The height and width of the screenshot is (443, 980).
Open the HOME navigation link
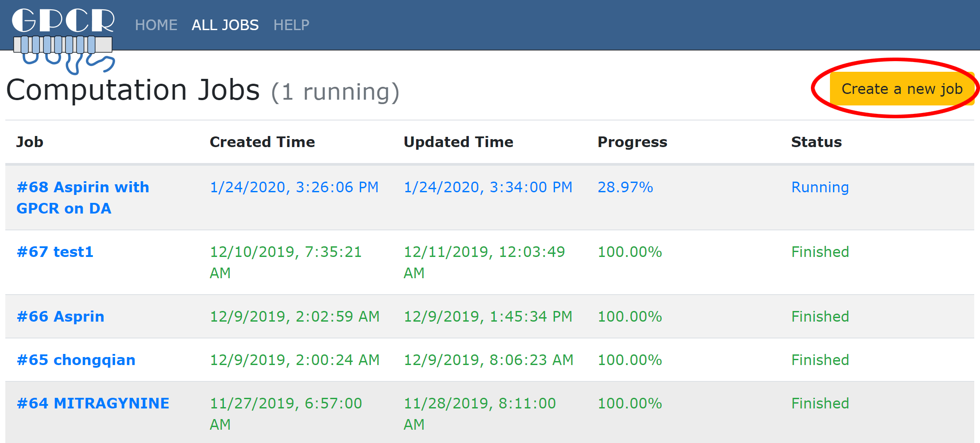[x=156, y=25]
